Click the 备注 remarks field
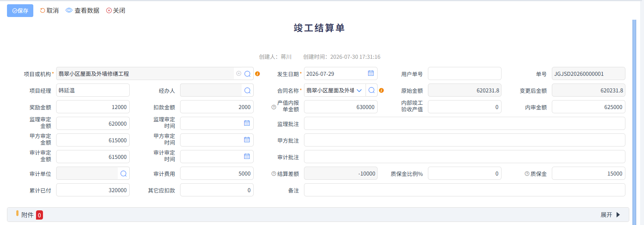Screen dimensions: 644x225 [465, 190]
